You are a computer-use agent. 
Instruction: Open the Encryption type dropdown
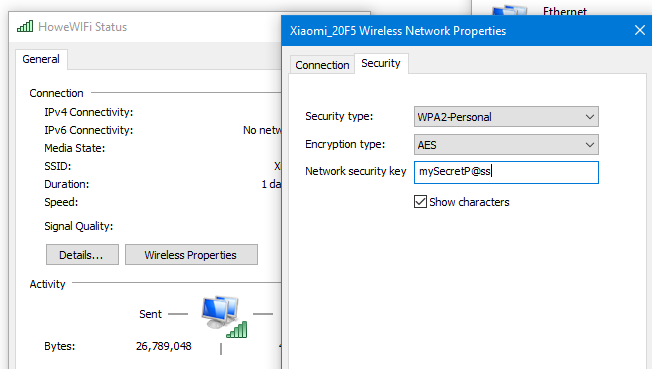click(x=506, y=145)
